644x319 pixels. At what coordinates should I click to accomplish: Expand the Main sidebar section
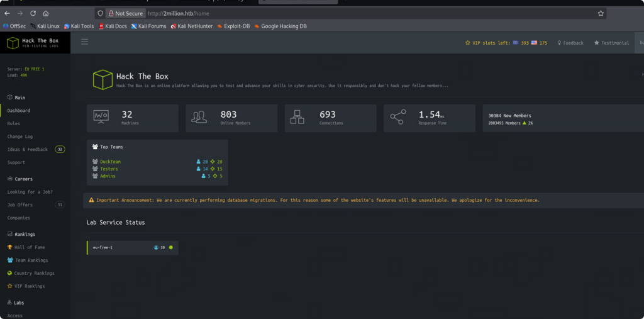[19, 98]
